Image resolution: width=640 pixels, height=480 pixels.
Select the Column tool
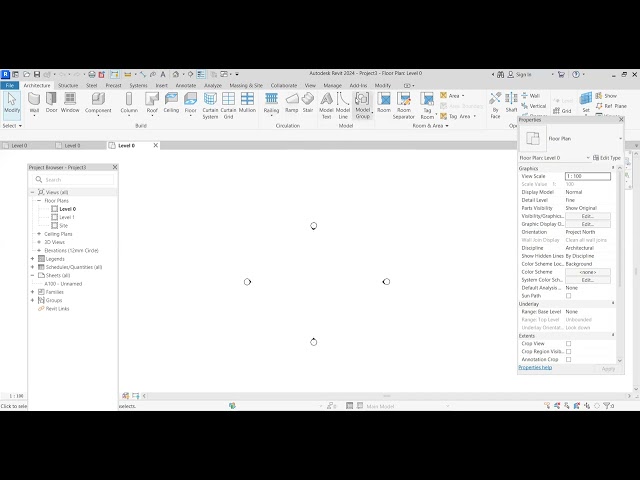pos(129,103)
